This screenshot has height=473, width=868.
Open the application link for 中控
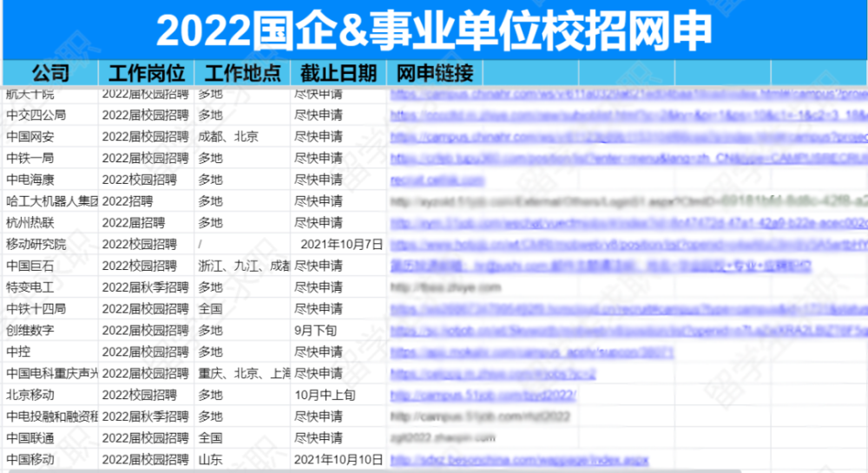coord(532,352)
